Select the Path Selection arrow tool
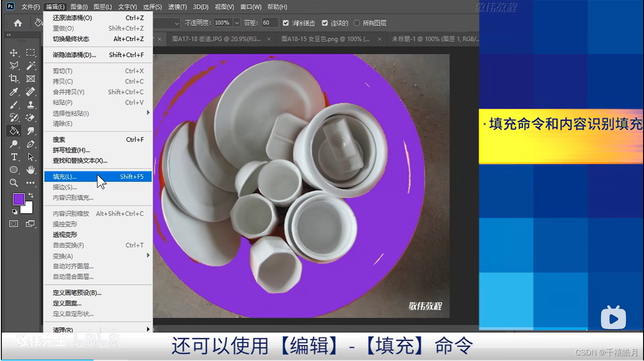Viewport: 644px width, 361px height. 31,157
